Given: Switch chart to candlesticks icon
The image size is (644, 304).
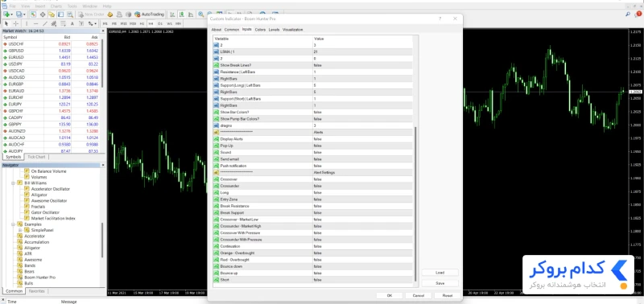Looking at the screenshot, I should click(x=181, y=14).
